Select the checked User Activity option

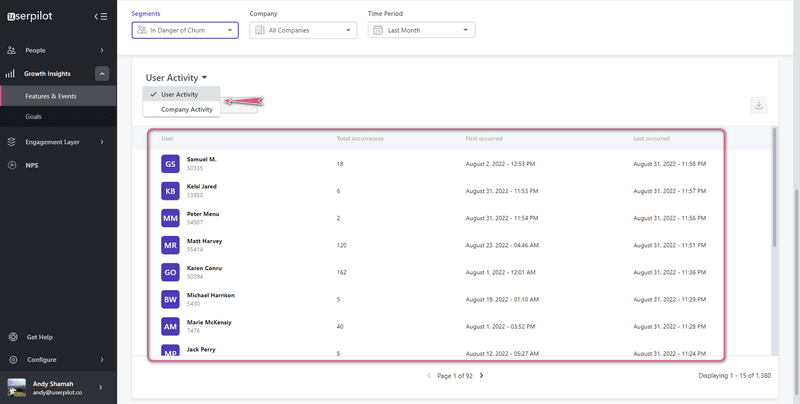pyautogui.click(x=180, y=94)
